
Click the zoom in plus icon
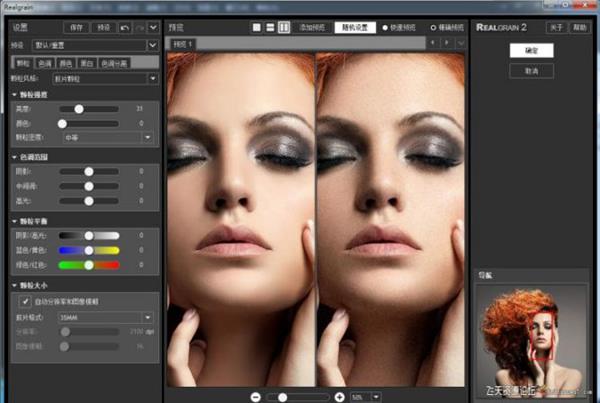(340, 397)
